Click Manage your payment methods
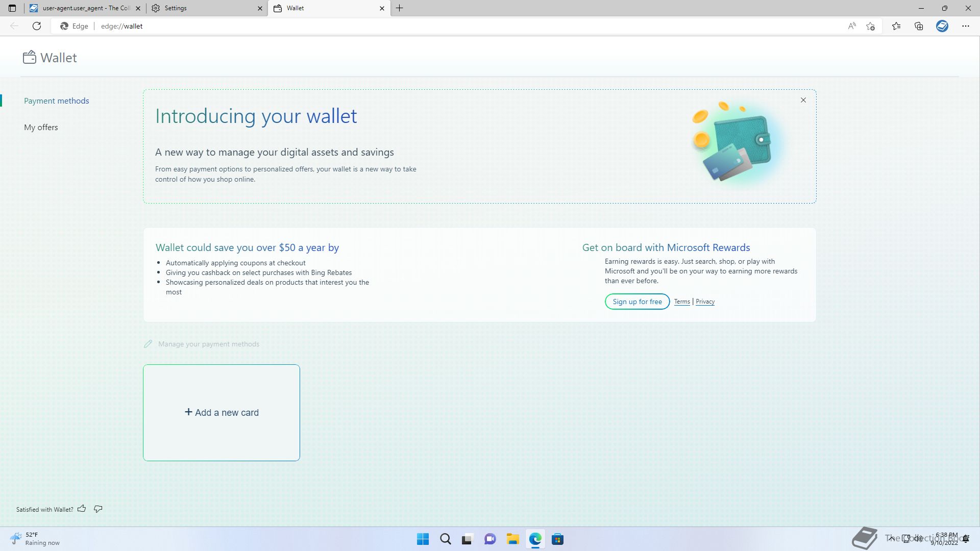980x551 pixels. click(209, 344)
